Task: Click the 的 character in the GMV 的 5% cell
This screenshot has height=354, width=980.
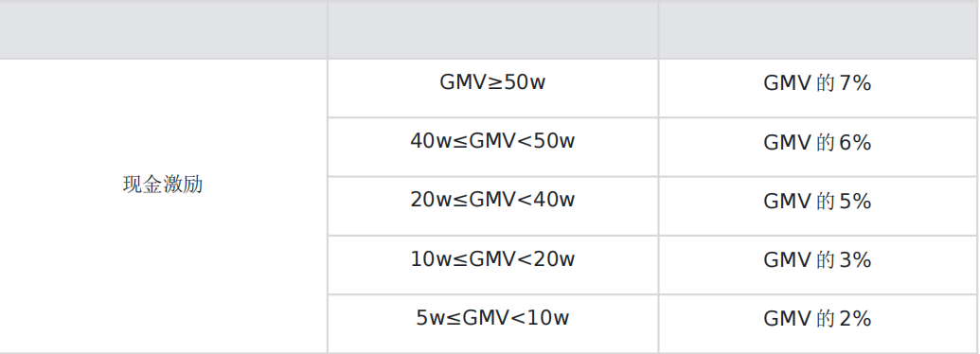Action: click(826, 201)
